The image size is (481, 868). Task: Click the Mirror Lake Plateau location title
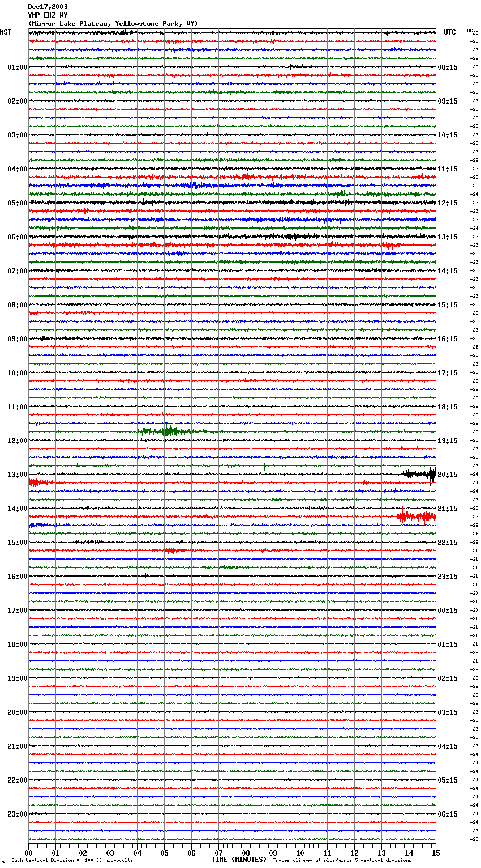(x=113, y=24)
